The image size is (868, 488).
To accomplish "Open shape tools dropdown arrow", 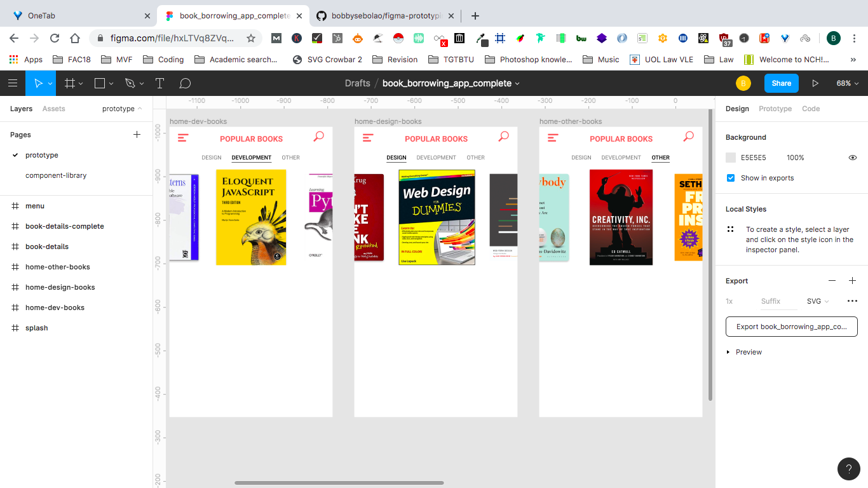I will pyautogui.click(x=111, y=84).
